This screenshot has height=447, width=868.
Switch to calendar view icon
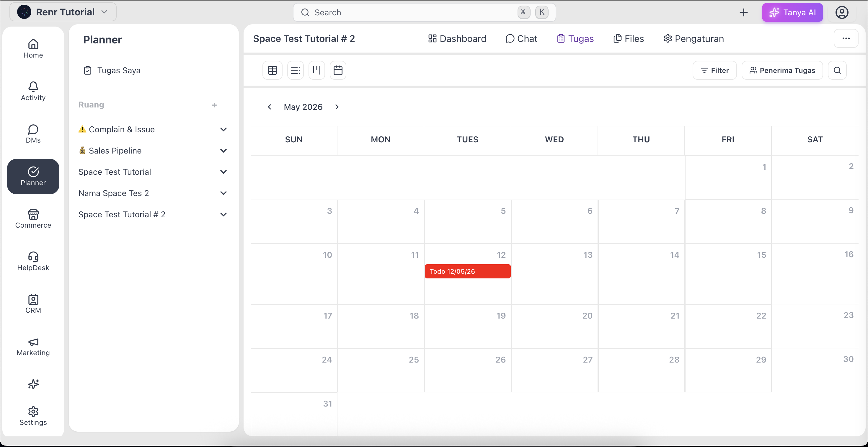(338, 70)
